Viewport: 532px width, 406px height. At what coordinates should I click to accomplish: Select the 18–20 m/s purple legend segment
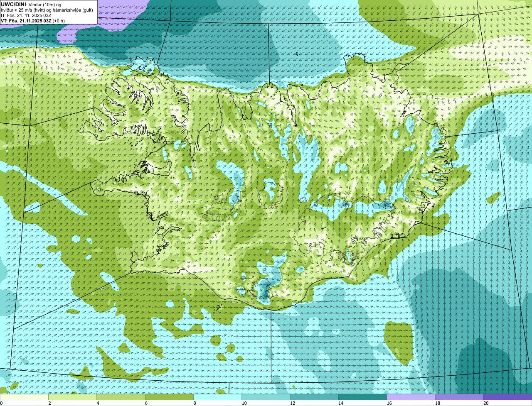(459, 397)
